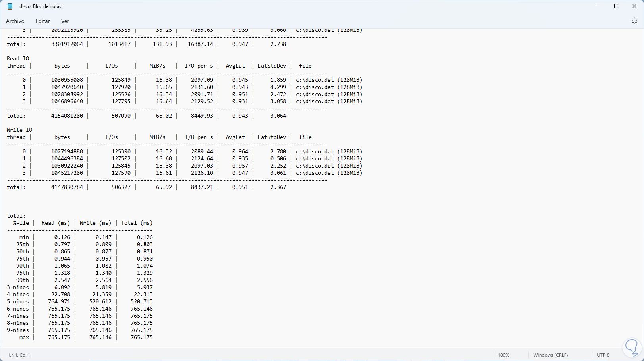The image size is (644, 361).
Task: Click the 5-nines write latency 520.612
Action: 100,301
